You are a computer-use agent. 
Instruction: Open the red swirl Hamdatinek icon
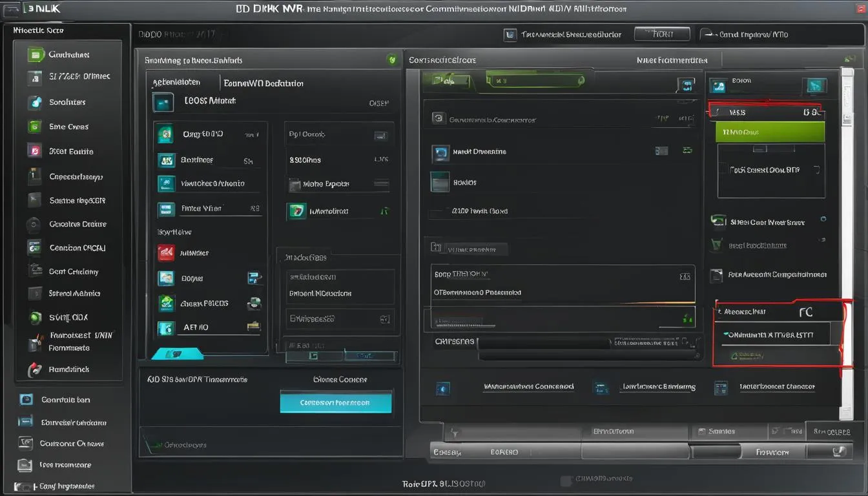point(35,370)
